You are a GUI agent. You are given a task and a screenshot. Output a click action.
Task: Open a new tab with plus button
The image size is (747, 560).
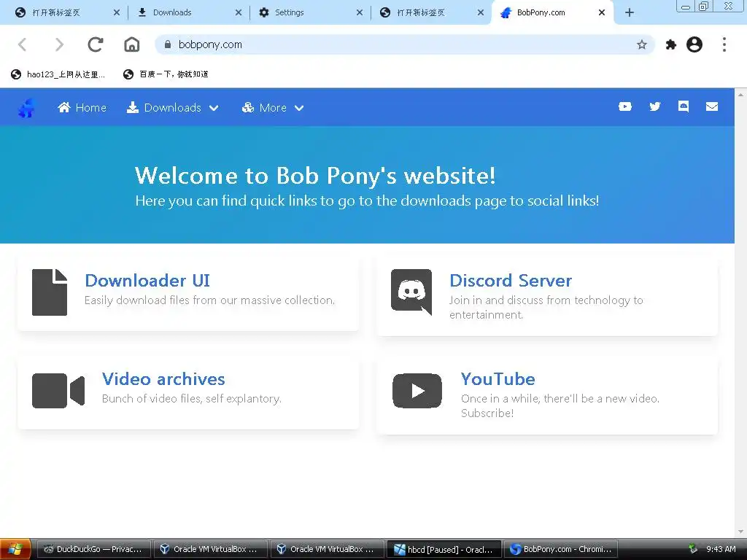(x=630, y=12)
